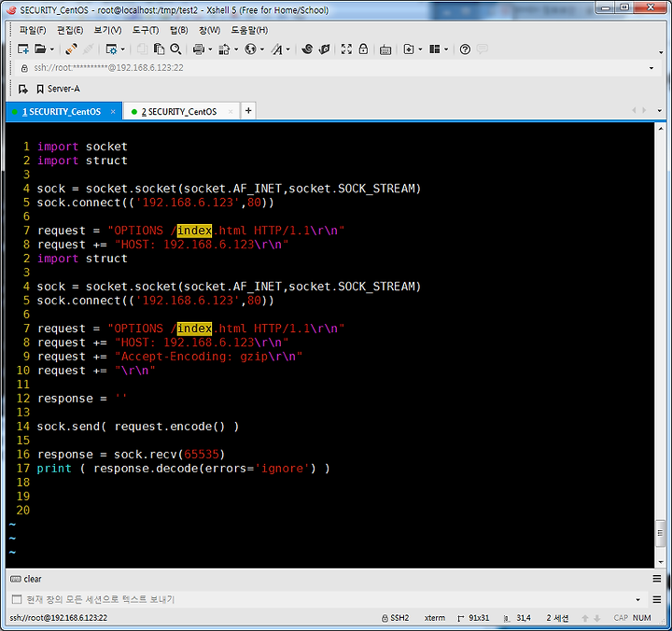Expand the address bar dropdown arrow
Image resolution: width=672 pixels, height=631 pixels.
[651, 68]
